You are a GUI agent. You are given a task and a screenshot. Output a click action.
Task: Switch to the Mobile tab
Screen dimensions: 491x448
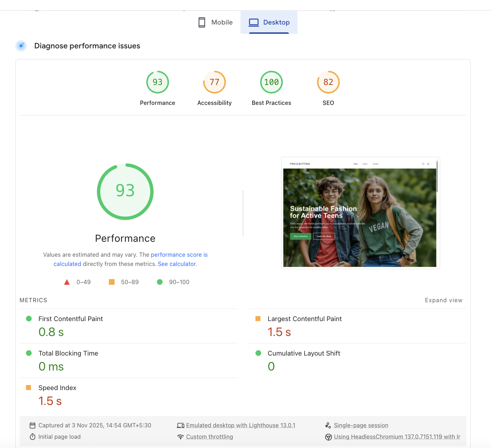point(215,22)
